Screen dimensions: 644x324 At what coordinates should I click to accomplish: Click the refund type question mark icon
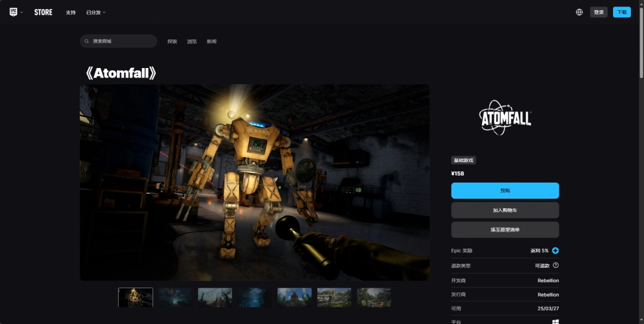point(556,265)
